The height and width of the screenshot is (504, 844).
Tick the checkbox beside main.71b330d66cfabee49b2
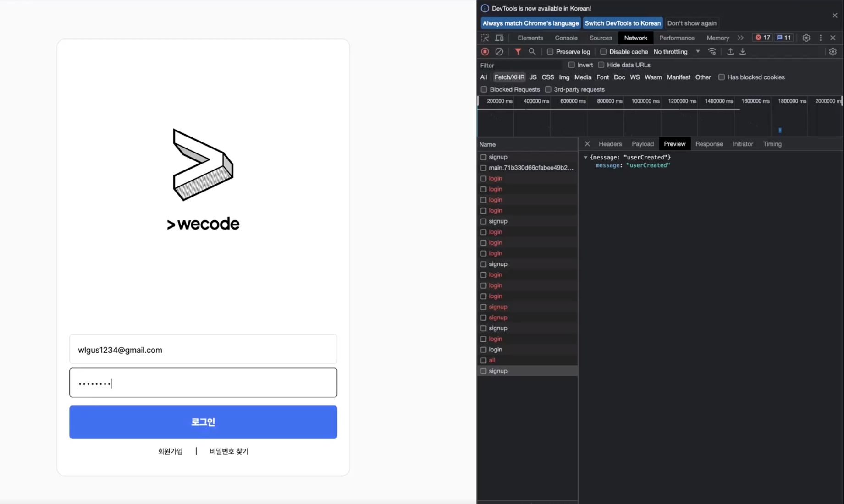(x=484, y=168)
